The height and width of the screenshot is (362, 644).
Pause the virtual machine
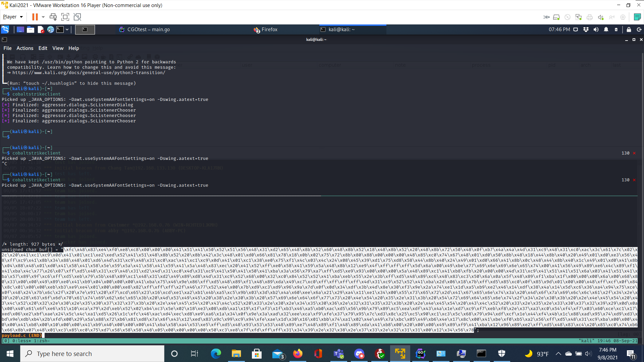coord(35,17)
